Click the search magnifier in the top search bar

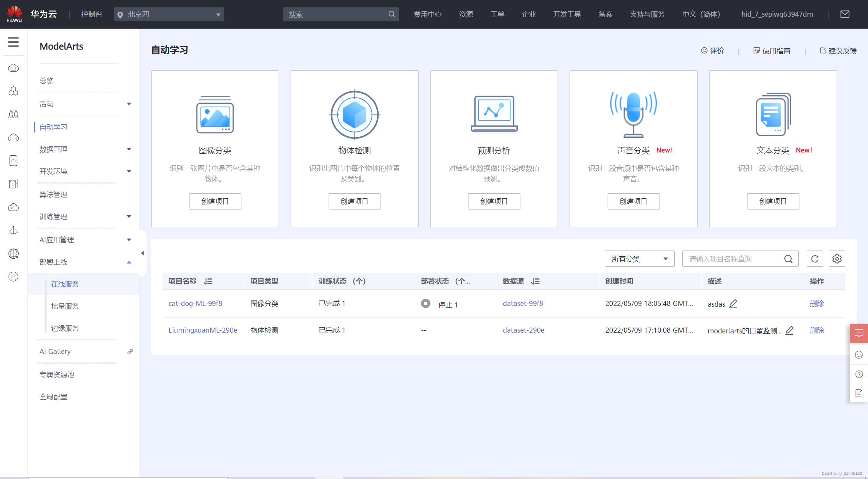(x=392, y=14)
